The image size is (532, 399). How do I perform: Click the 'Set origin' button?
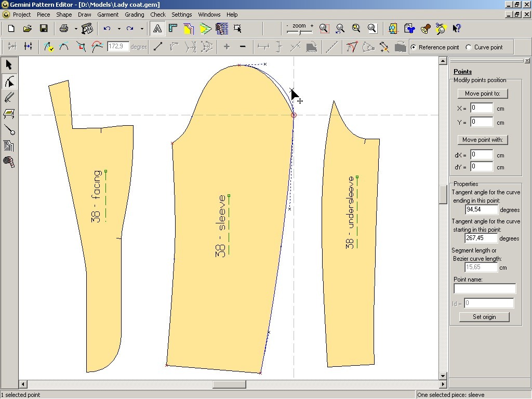pos(484,317)
